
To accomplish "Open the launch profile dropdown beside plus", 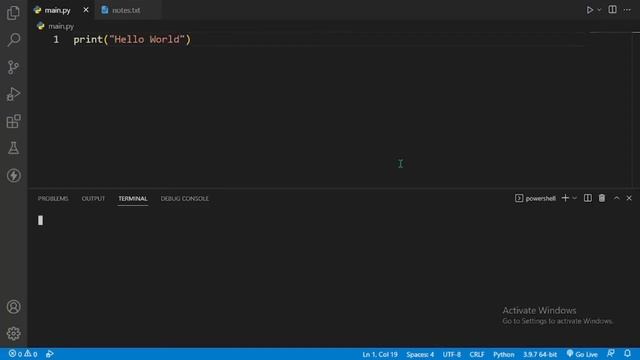I will (575, 198).
